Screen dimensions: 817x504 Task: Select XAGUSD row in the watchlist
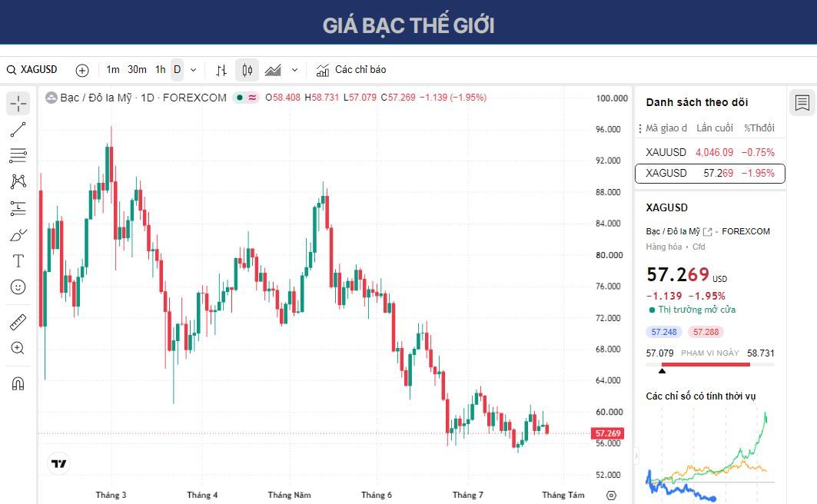(x=710, y=174)
